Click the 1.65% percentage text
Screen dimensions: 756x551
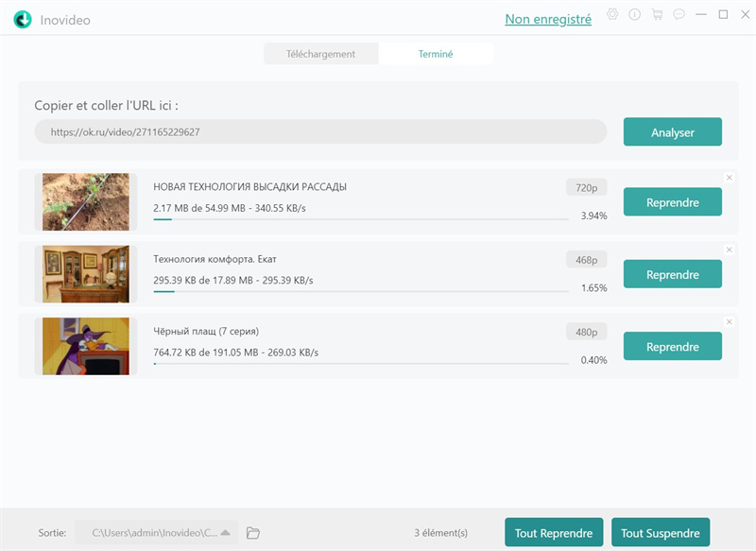click(x=593, y=288)
